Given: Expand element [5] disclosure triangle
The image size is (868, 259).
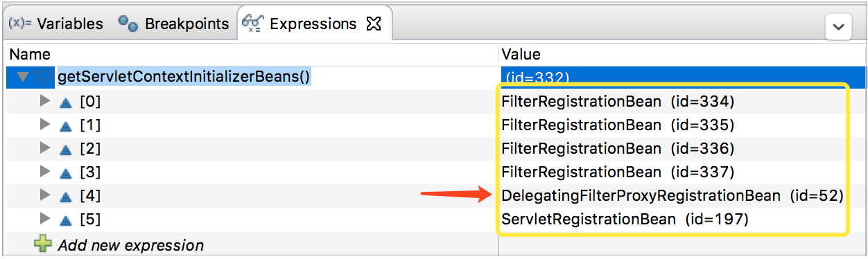Looking at the screenshot, I should click(x=46, y=219).
